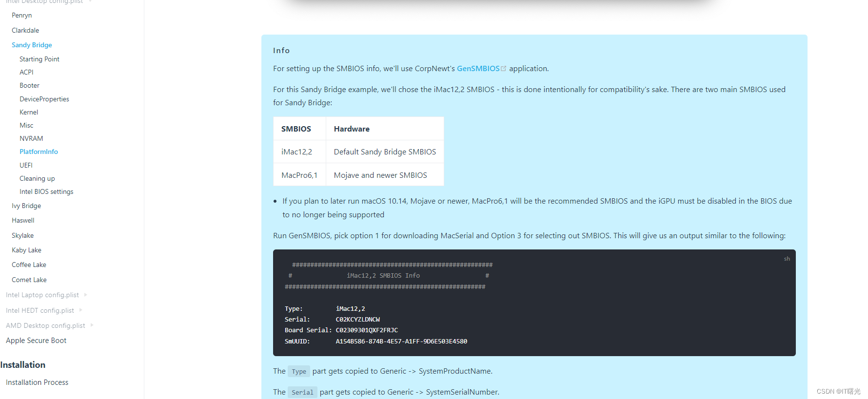Jump to the Misc section
868x399 pixels.
click(26, 125)
